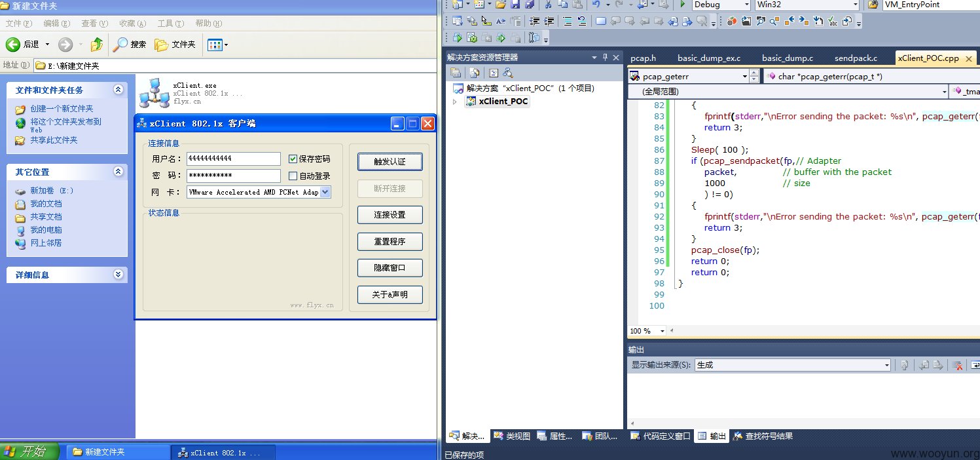
Task: Collapse the 文件和文件夹任务 panel
Action: tap(118, 90)
